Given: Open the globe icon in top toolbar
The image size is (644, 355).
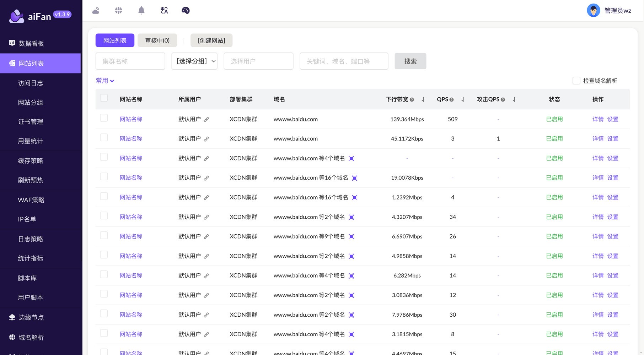Looking at the screenshot, I should click(119, 11).
